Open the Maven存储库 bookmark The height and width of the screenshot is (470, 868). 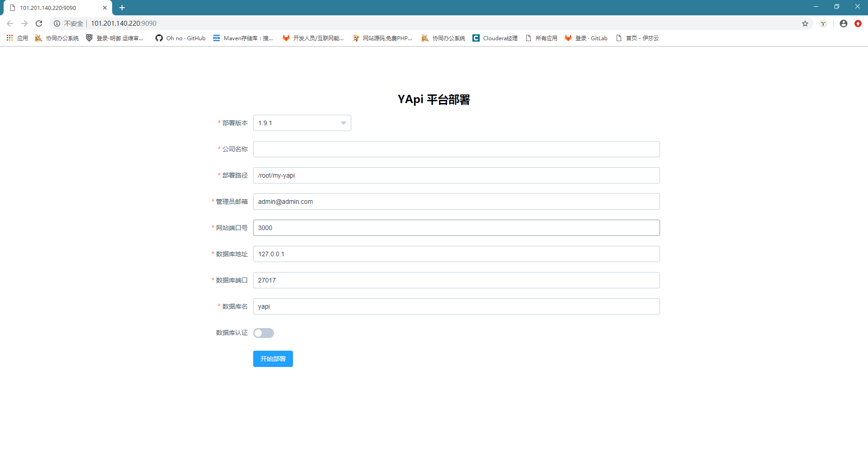[243, 38]
